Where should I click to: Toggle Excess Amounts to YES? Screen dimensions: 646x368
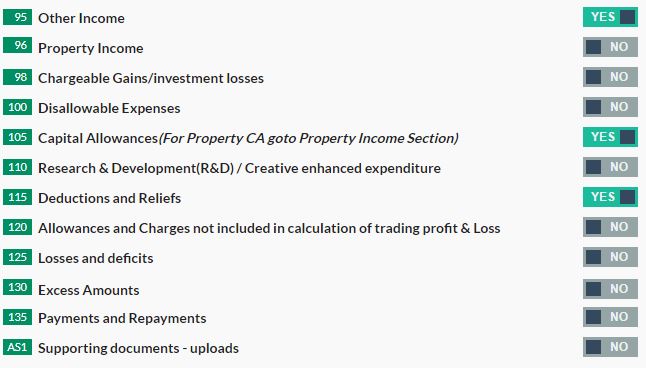click(x=610, y=289)
